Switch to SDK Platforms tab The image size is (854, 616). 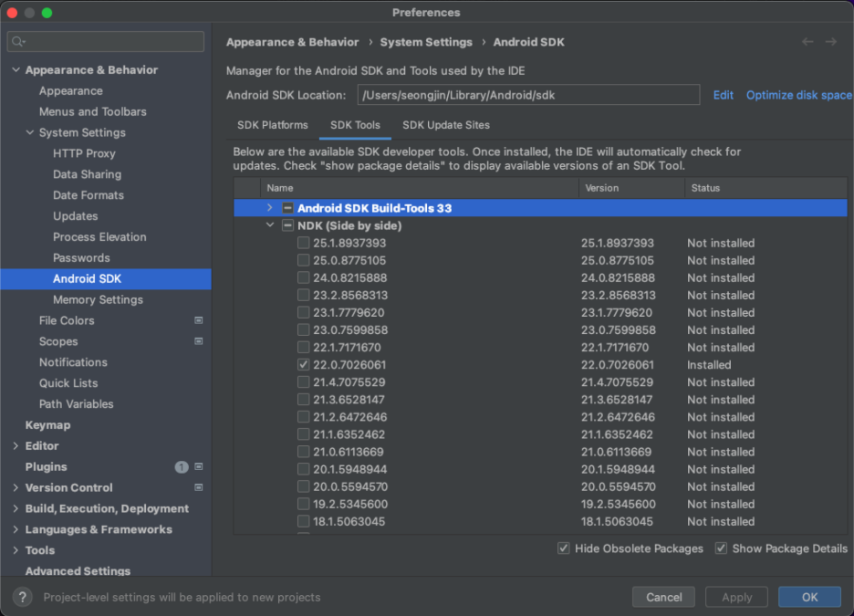coord(272,125)
